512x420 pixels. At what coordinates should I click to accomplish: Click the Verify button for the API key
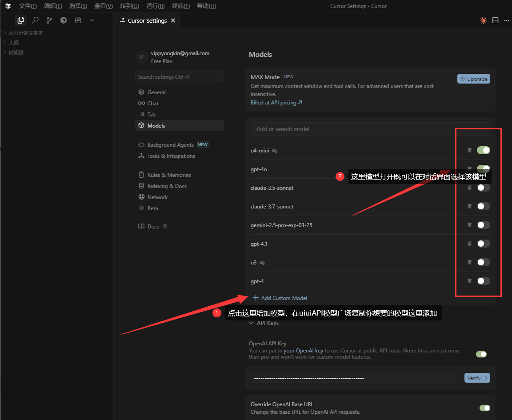click(x=477, y=378)
